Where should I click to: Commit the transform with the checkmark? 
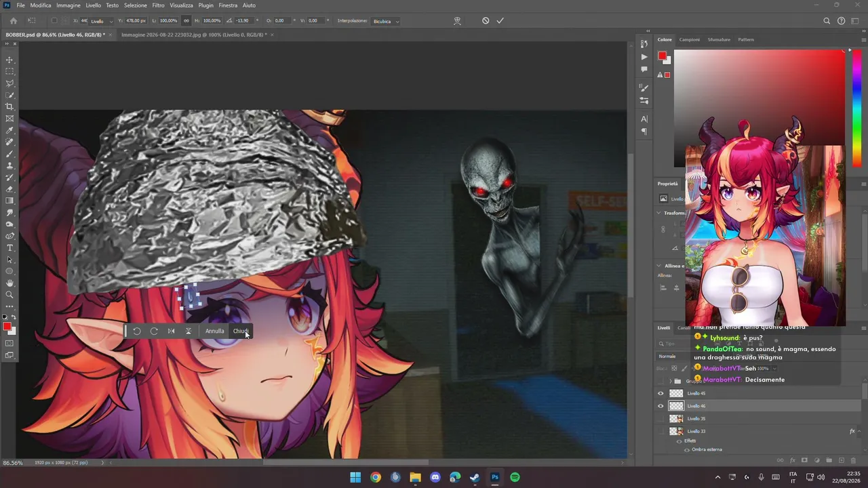(x=500, y=21)
